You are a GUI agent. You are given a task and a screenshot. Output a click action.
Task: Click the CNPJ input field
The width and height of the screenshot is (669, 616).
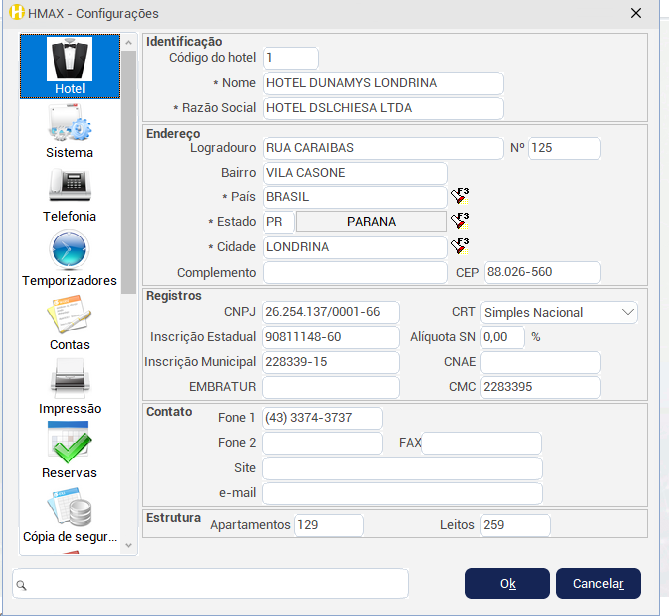coord(330,312)
